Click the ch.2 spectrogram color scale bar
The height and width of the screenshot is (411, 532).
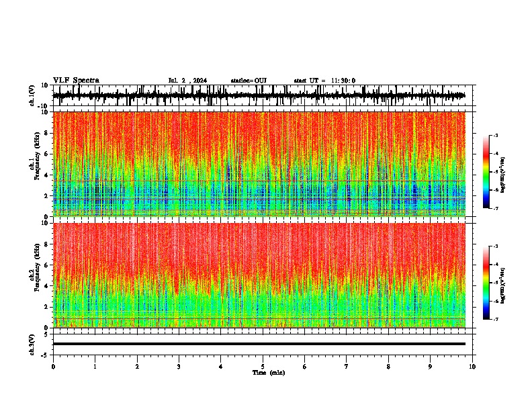pyautogui.click(x=486, y=283)
